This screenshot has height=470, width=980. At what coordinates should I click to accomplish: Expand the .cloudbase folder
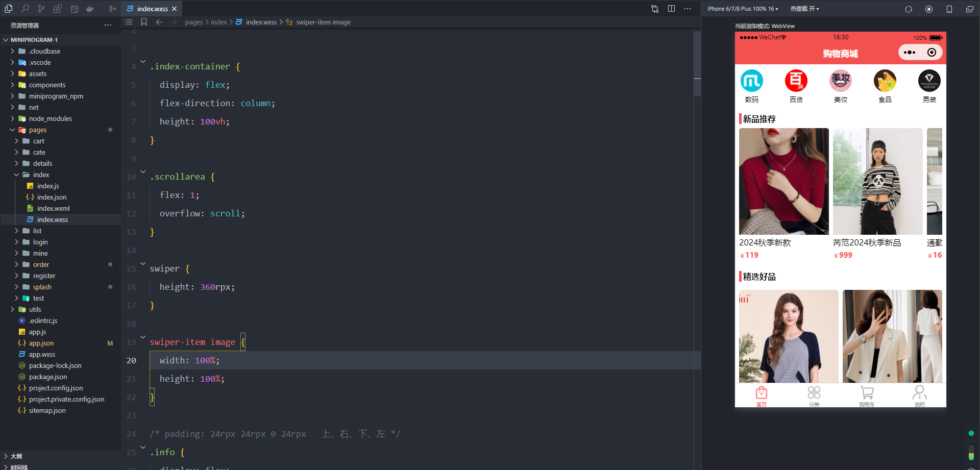point(13,51)
